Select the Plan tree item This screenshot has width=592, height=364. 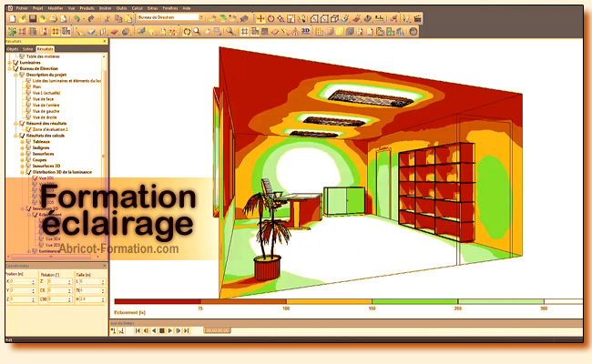[36, 86]
